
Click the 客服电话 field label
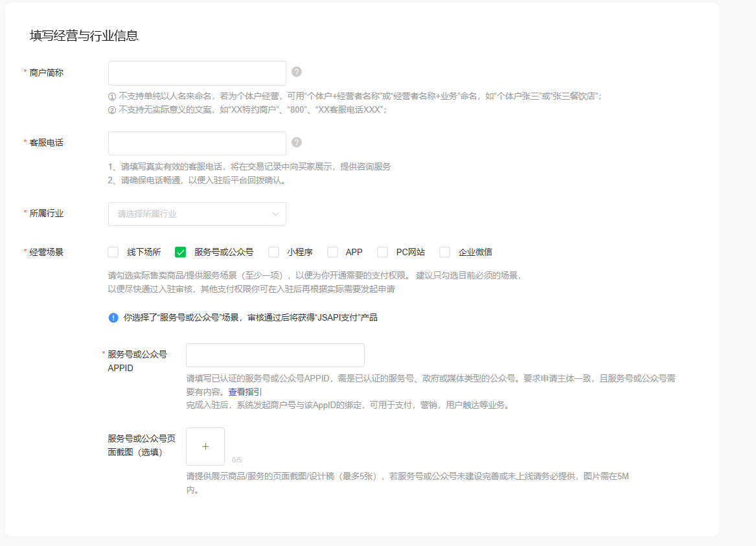click(47, 142)
